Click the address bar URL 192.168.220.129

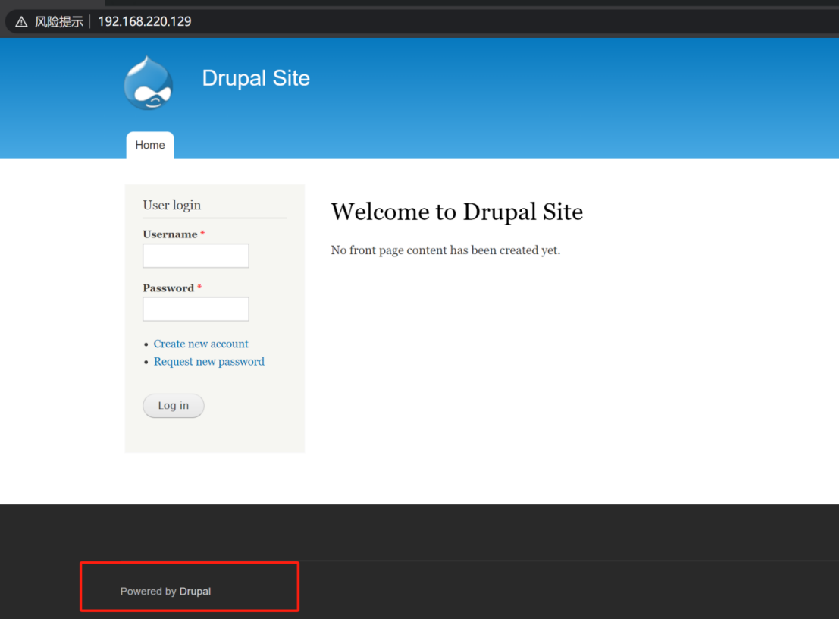click(145, 21)
